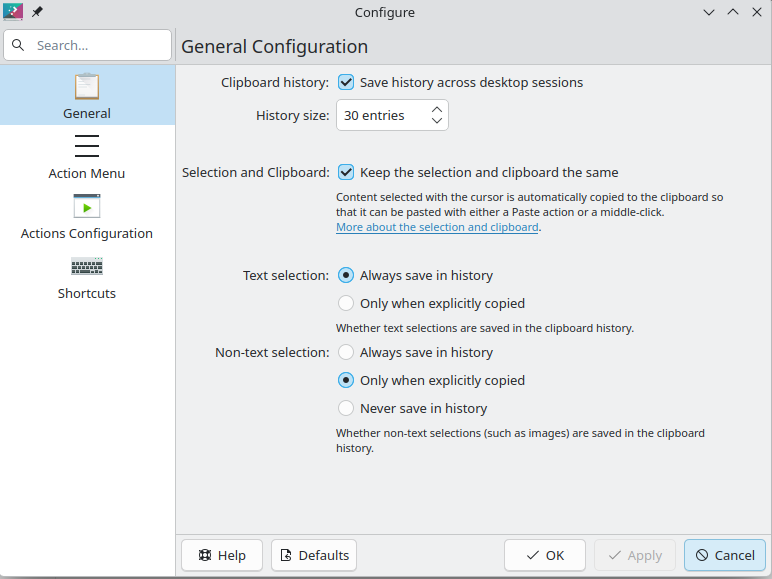Viewport: 772px width, 579px height.
Task: Click the History size entries field
Action: pyautogui.click(x=382, y=116)
